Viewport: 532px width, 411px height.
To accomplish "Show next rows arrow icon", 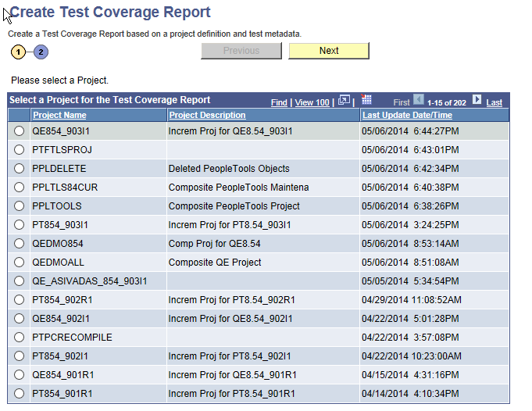I will point(477,100).
